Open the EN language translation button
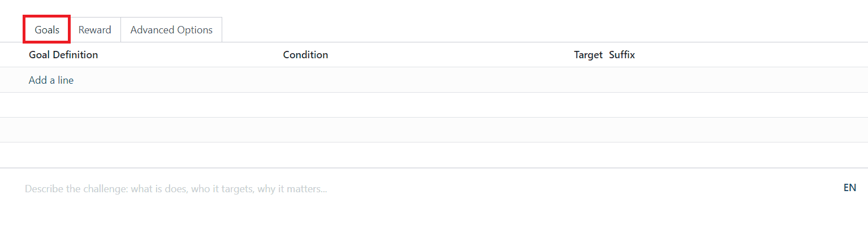 tap(849, 188)
